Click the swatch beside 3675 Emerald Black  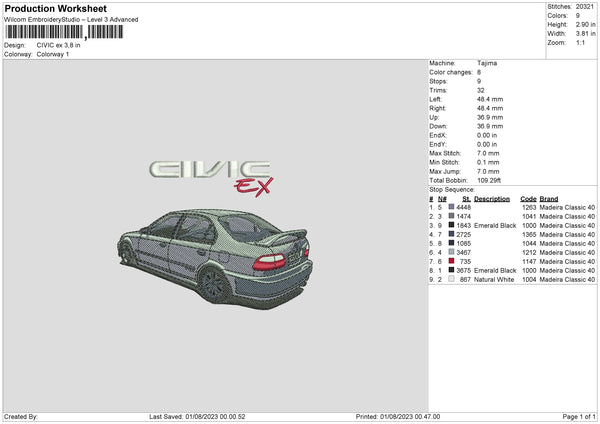(x=451, y=270)
